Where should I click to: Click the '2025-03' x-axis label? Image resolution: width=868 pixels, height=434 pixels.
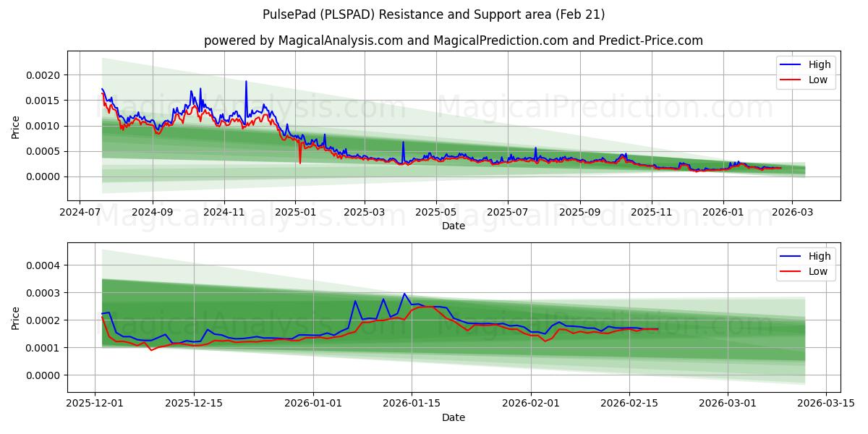pos(365,213)
